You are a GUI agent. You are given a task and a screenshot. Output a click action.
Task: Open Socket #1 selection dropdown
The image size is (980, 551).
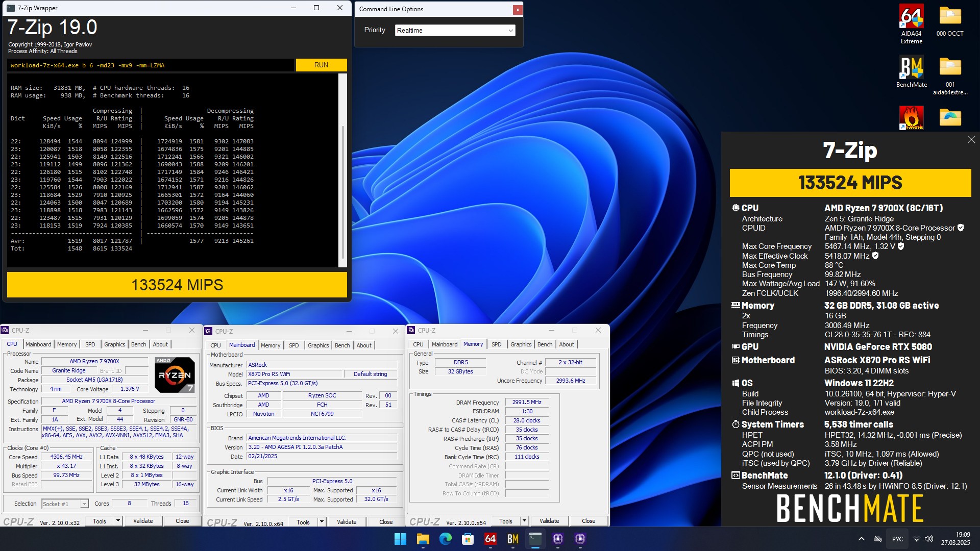coord(65,504)
